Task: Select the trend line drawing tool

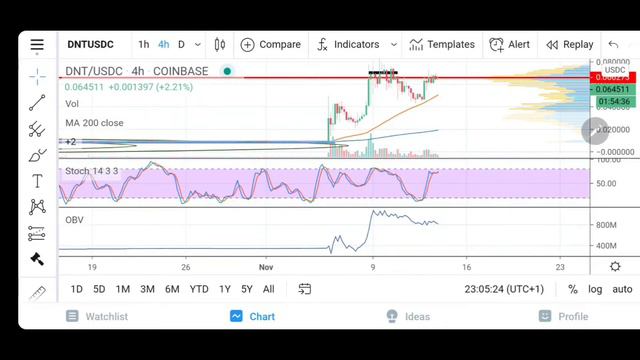Action: click(x=37, y=103)
